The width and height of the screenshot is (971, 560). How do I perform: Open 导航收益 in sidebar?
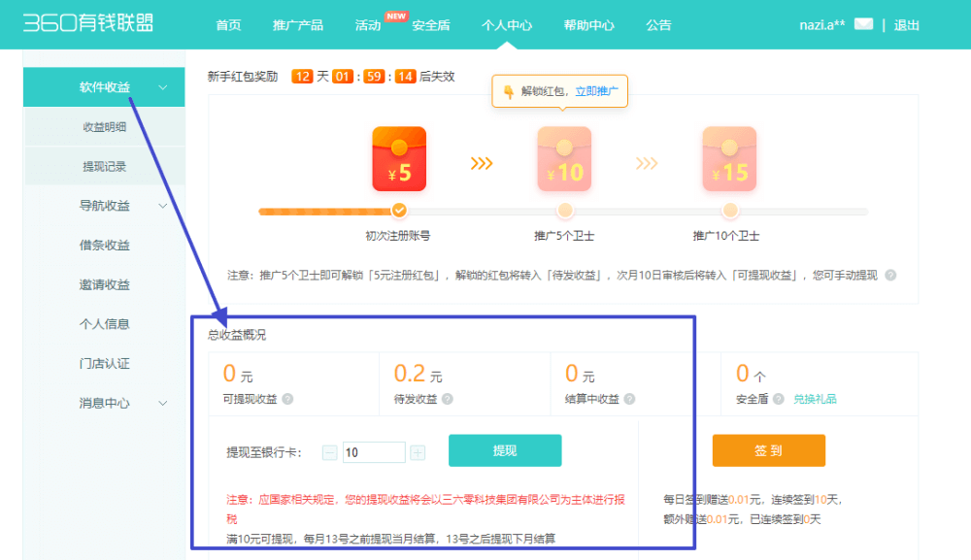104,206
